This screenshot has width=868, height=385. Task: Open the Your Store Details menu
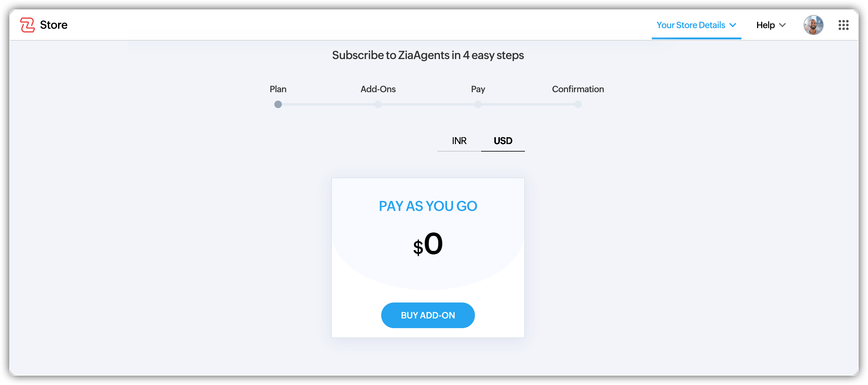[691, 25]
